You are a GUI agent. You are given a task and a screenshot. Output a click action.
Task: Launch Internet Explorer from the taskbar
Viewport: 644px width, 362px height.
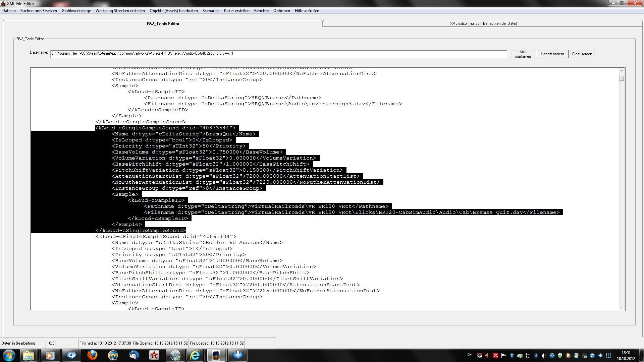(195, 355)
